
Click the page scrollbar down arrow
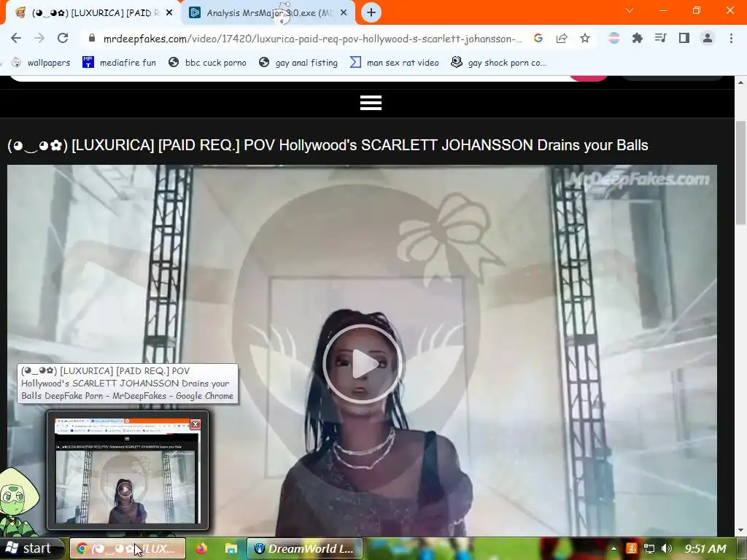[741, 530]
